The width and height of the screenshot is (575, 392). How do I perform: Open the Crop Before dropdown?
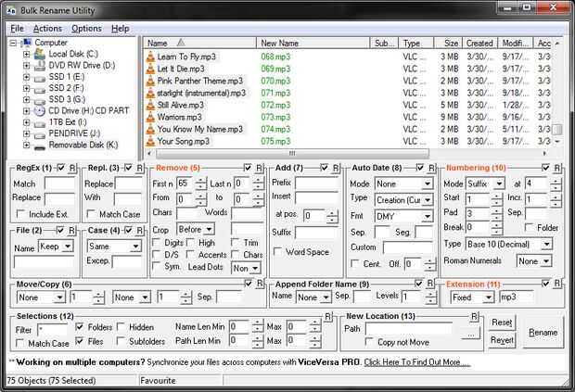[209, 230]
